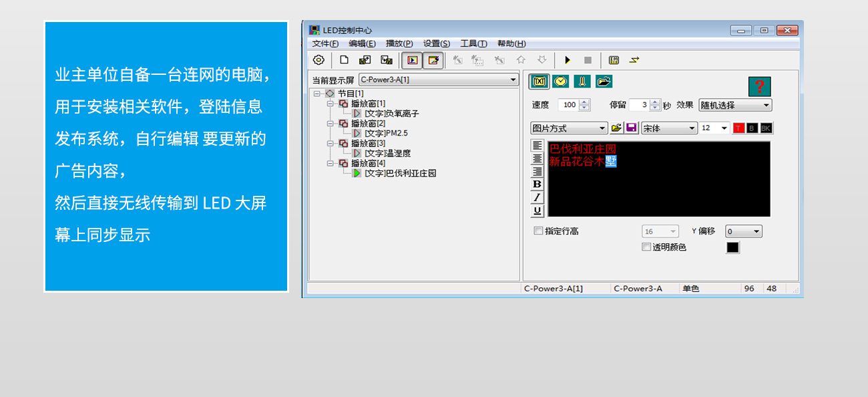Click the black transparent color swatch

click(732, 247)
